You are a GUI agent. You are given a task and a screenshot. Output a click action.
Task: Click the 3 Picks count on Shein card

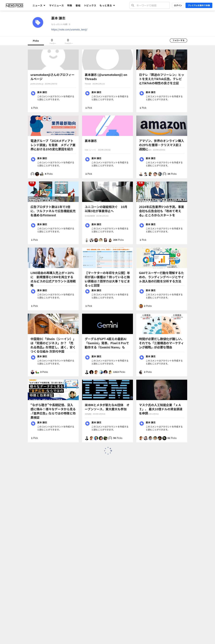tap(44, 372)
